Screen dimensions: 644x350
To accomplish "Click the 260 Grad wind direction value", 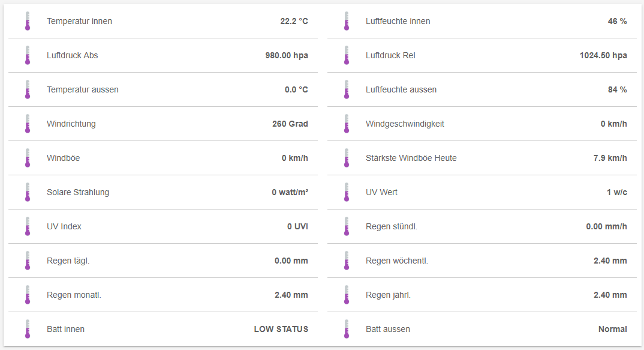I will (x=290, y=124).
